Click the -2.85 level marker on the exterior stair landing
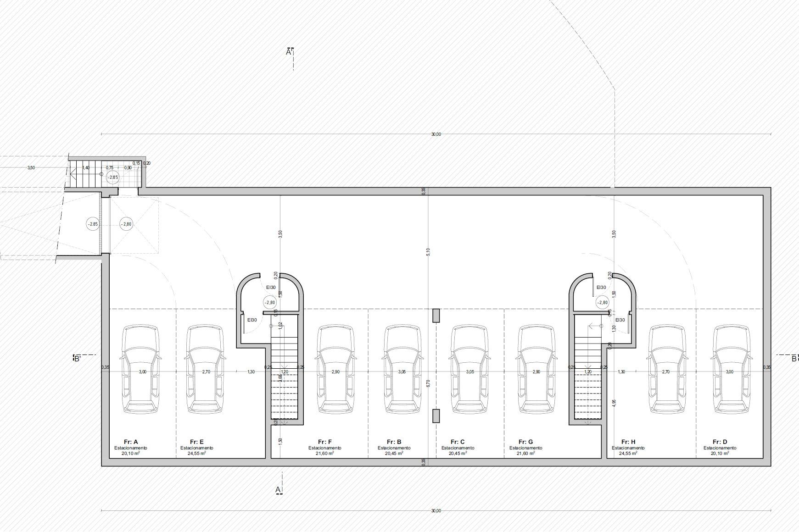The width and height of the screenshot is (799, 532). tap(112, 177)
